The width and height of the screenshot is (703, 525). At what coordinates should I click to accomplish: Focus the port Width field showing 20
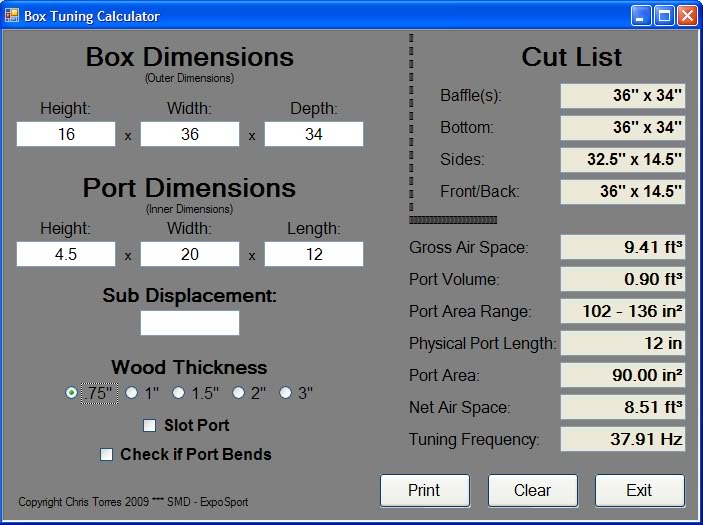190,254
